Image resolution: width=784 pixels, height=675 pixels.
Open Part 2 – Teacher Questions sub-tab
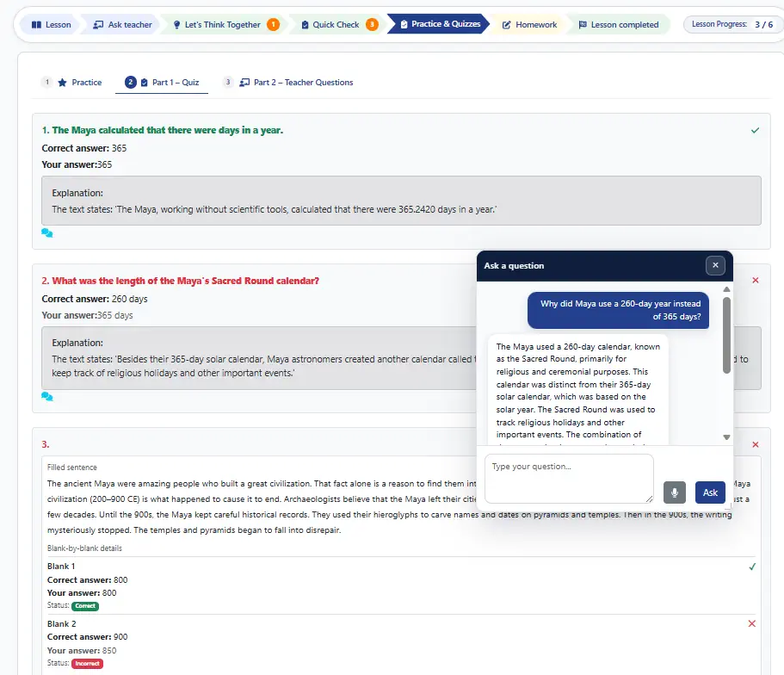coord(289,82)
